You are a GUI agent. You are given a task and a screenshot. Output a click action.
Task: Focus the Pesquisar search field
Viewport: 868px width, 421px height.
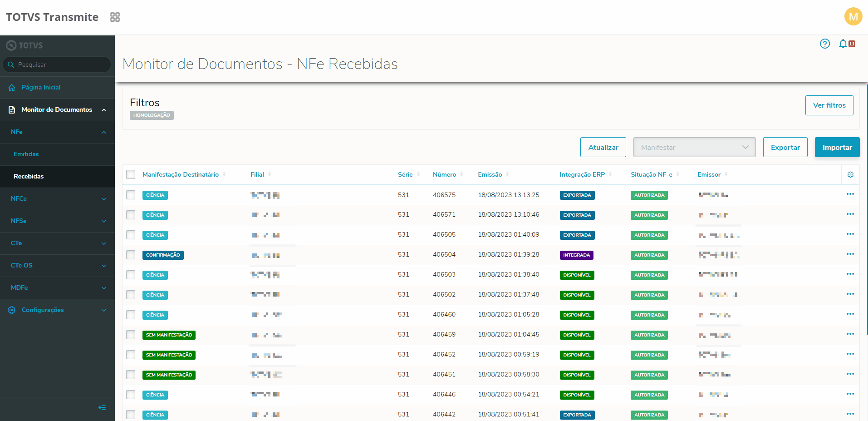(x=57, y=64)
